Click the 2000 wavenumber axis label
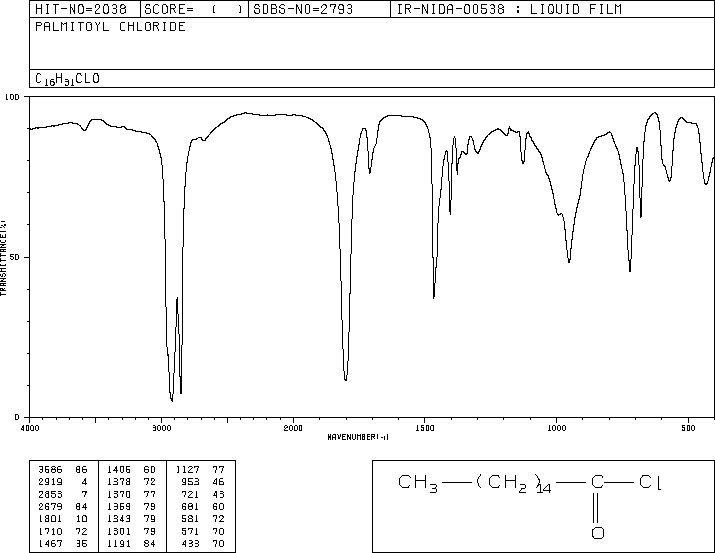Viewport: 715px width, 553px height. (293, 428)
